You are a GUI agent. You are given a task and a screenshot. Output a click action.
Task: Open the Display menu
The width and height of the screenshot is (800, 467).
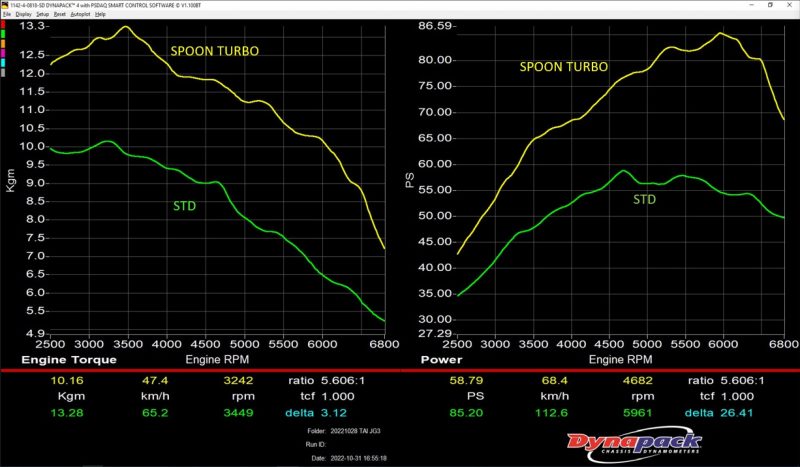pyautogui.click(x=22, y=15)
